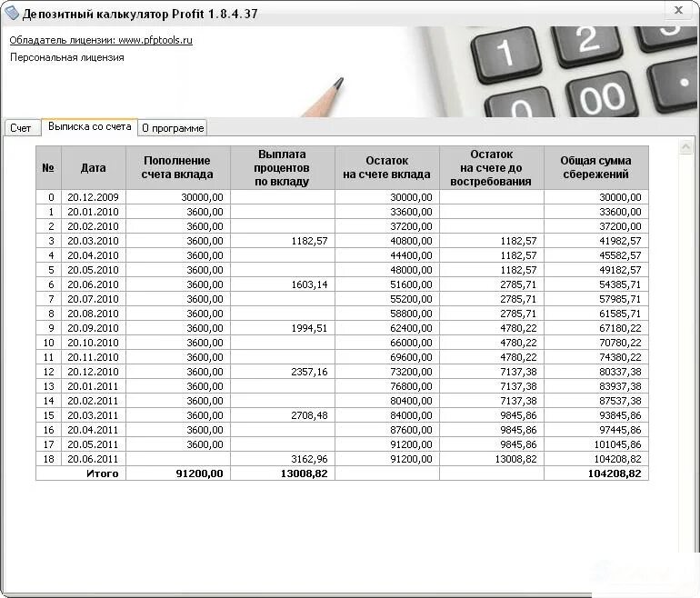The height and width of the screenshot is (598, 700).
Task: Select deposit balance 40800,00
Action: (x=386, y=241)
